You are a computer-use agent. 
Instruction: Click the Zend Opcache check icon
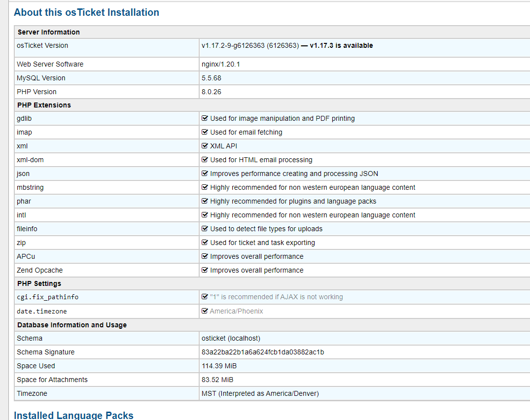coord(205,270)
